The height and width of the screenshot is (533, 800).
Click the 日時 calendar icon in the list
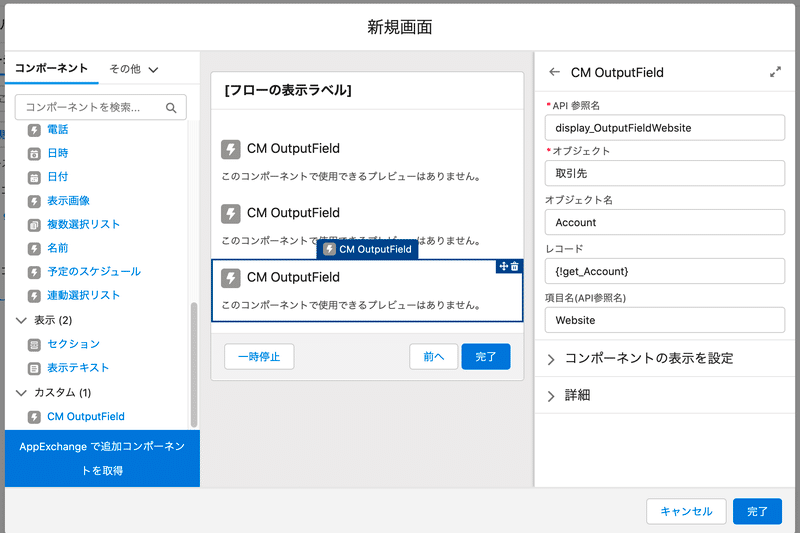click(x=35, y=154)
